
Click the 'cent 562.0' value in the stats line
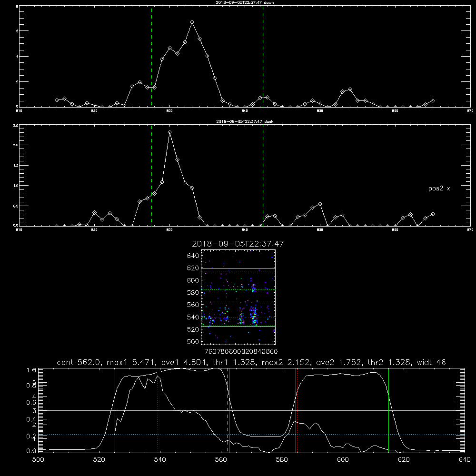[x=79, y=362]
